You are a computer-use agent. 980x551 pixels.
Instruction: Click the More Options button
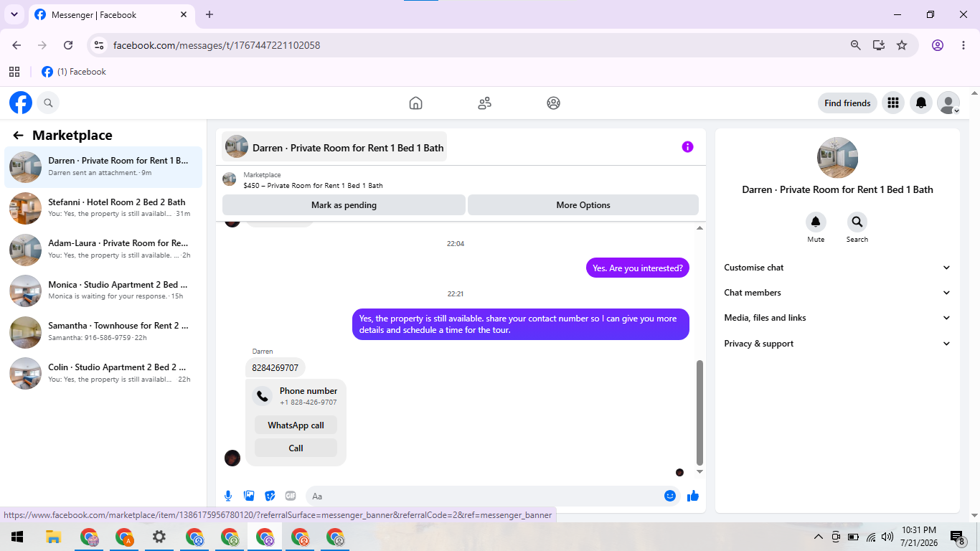click(583, 204)
